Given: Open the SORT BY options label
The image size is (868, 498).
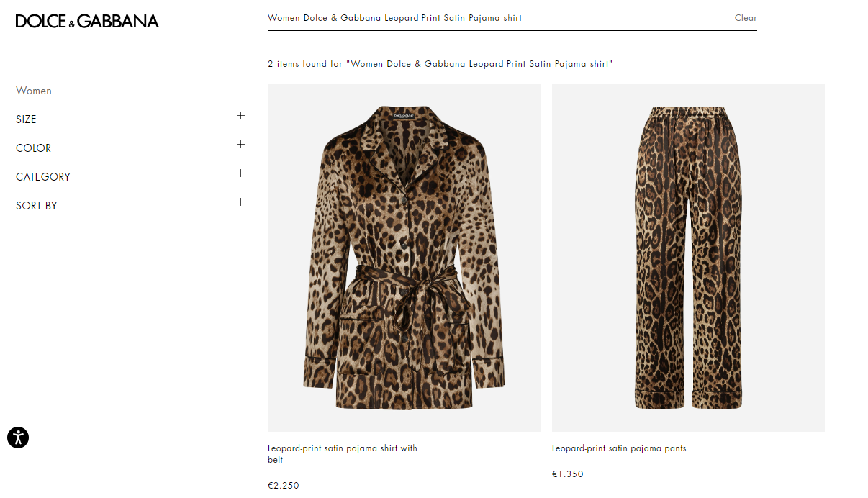Looking at the screenshot, I should [36, 206].
